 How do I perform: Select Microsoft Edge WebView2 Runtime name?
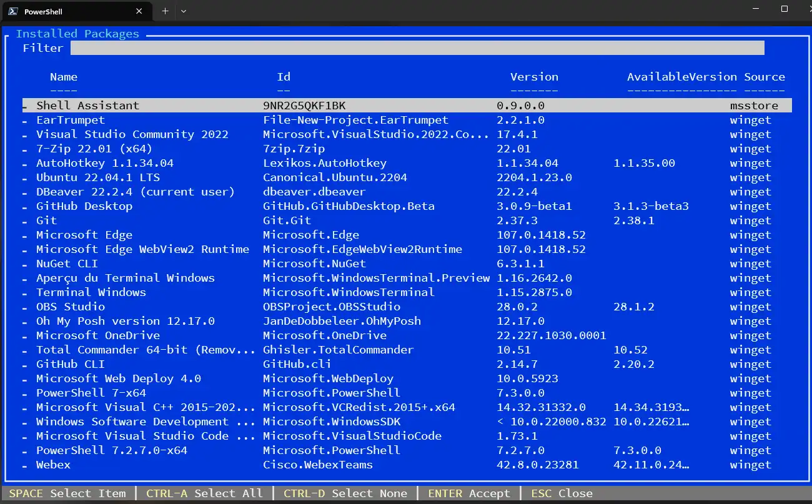pyautogui.click(x=142, y=249)
